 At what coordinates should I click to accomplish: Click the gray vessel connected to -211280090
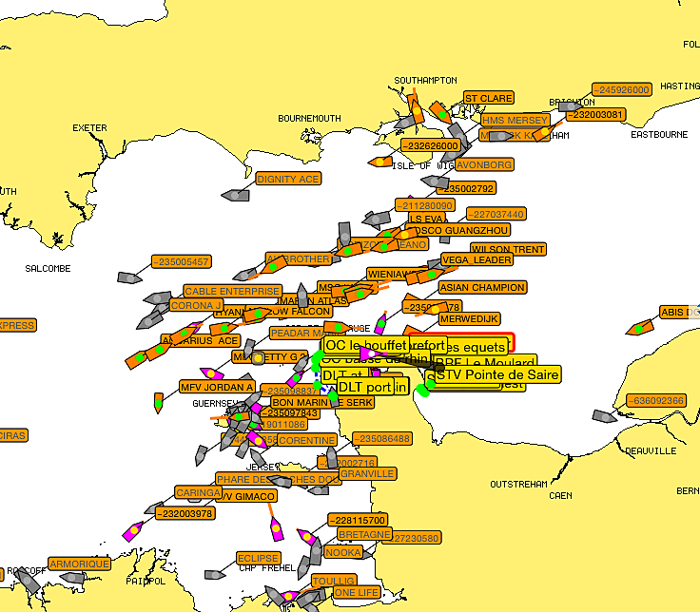pos(377,219)
